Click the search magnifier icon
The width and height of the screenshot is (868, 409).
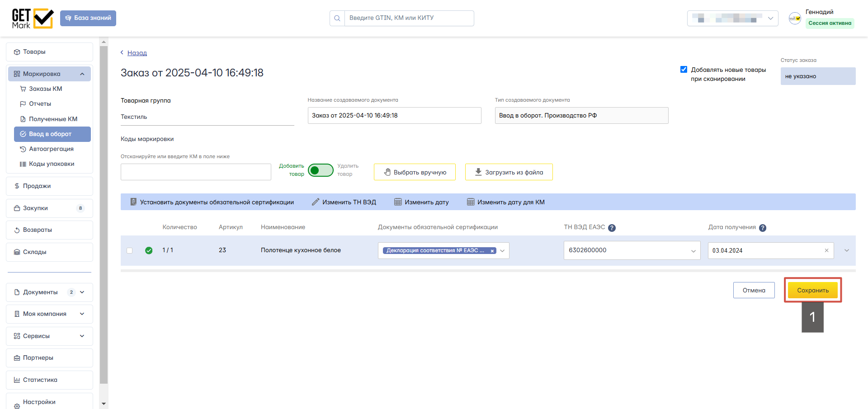pos(337,18)
